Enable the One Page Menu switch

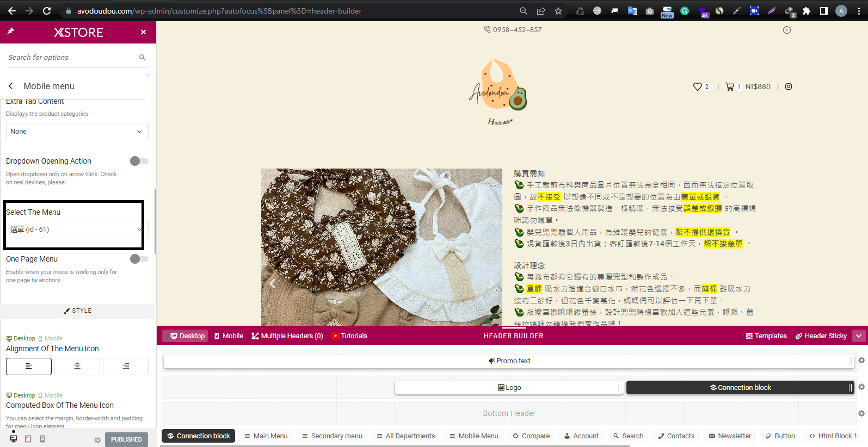click(139, 259)
